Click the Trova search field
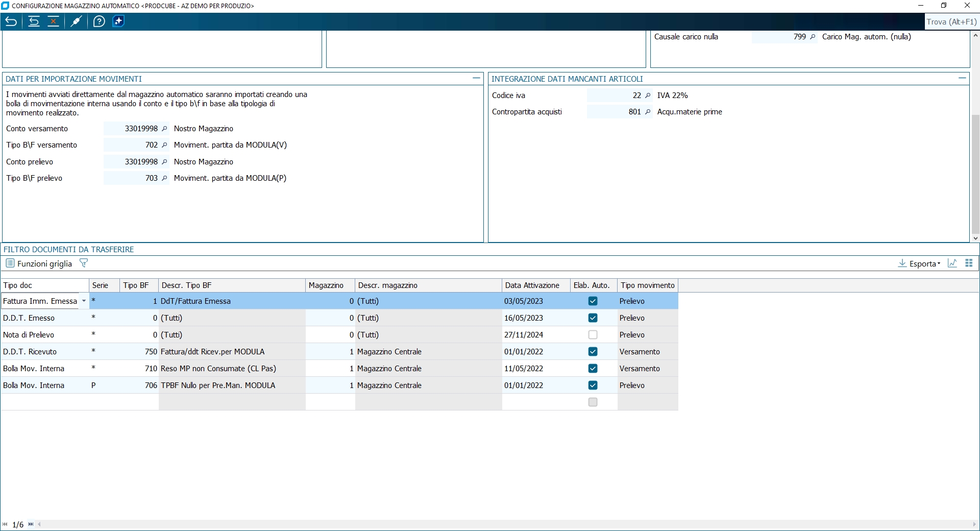 951,22
